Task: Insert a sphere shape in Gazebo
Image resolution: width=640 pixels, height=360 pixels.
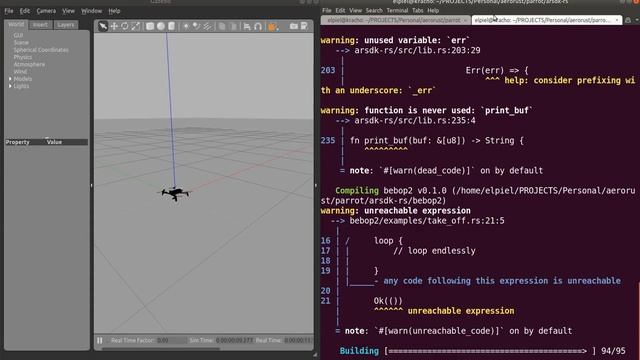Action: pos(161,26)
